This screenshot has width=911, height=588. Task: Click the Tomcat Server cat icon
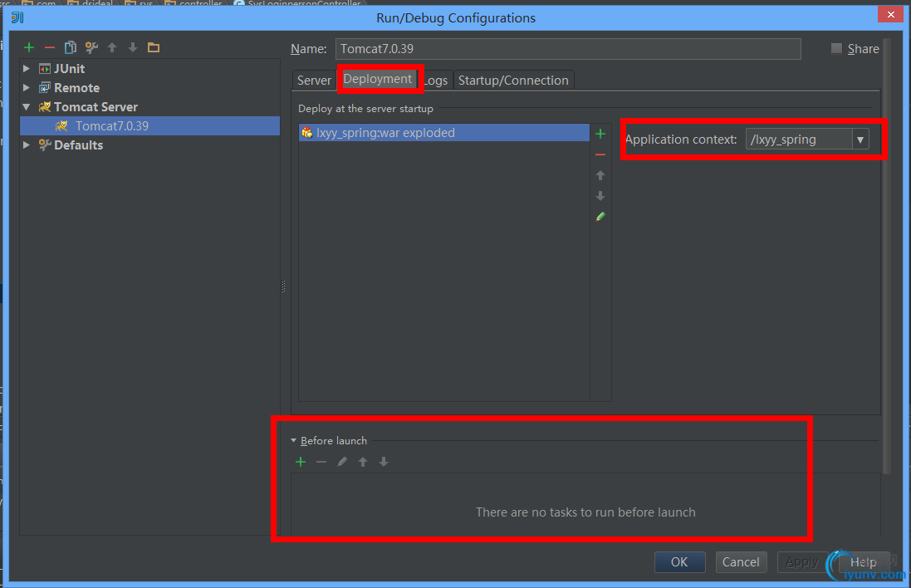pyautogui.click(x=45, y=107)
